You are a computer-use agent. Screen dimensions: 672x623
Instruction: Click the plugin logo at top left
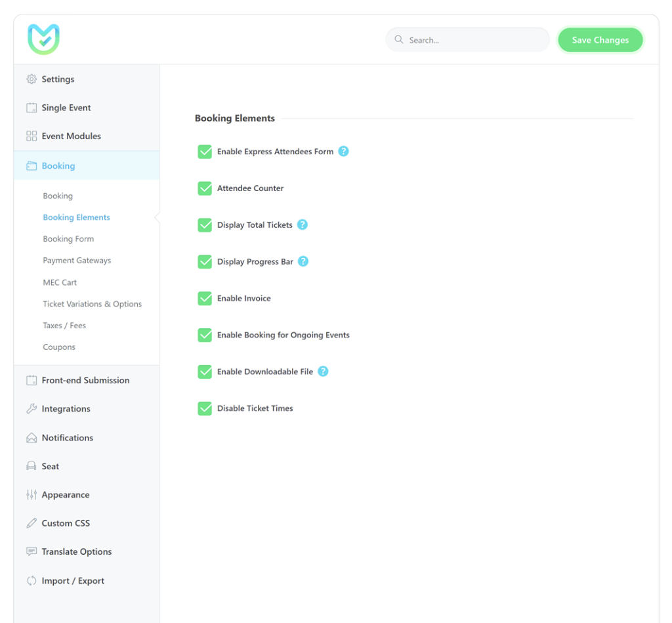click(x=43, y=39)
